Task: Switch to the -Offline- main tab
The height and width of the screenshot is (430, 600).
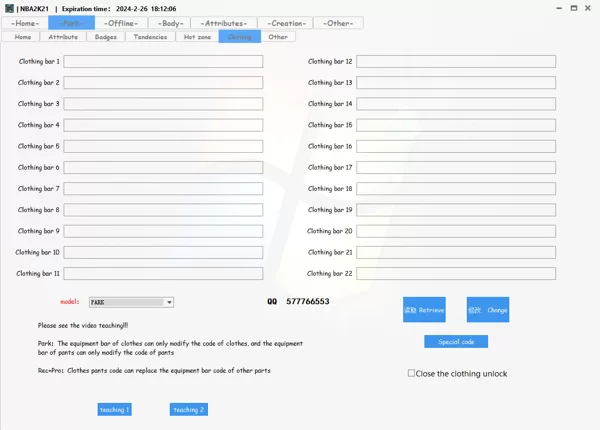Action: pyautogui.click(x=121, y=23)
